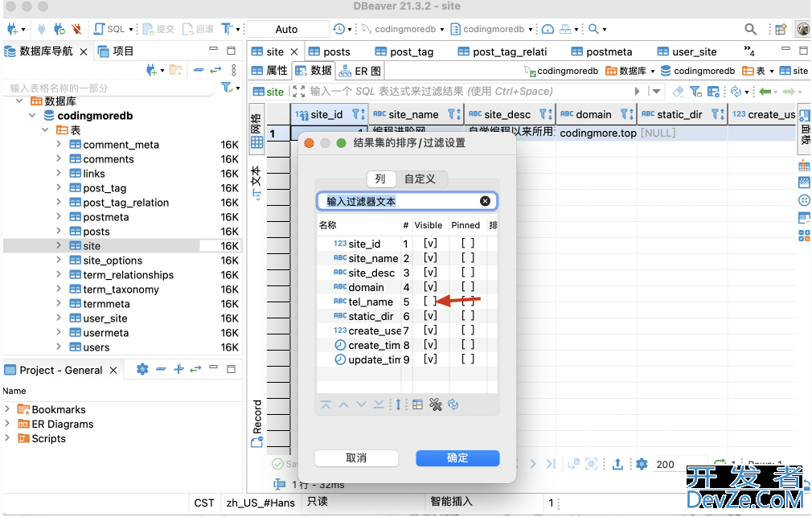Screen dimensions: 812x517
Task: Open the codingmoredb active connection dropdown
Action: tap(402, 29)
